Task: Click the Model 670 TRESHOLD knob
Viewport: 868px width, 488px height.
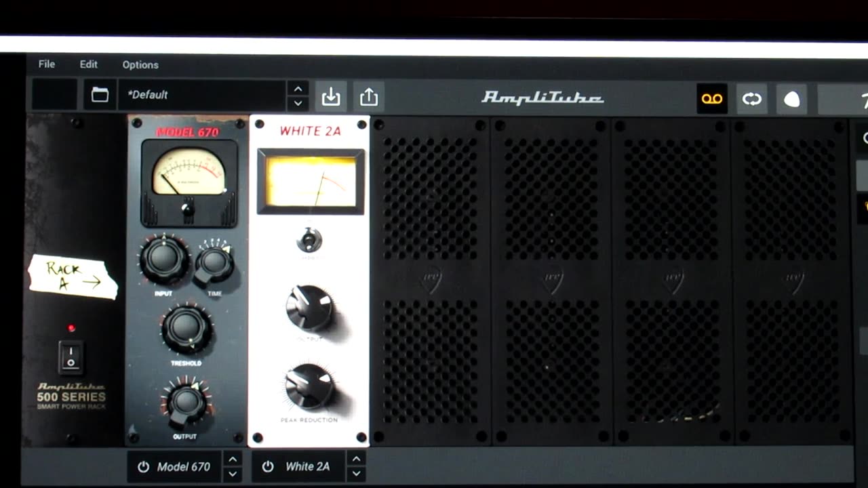Action: [186, 329]
